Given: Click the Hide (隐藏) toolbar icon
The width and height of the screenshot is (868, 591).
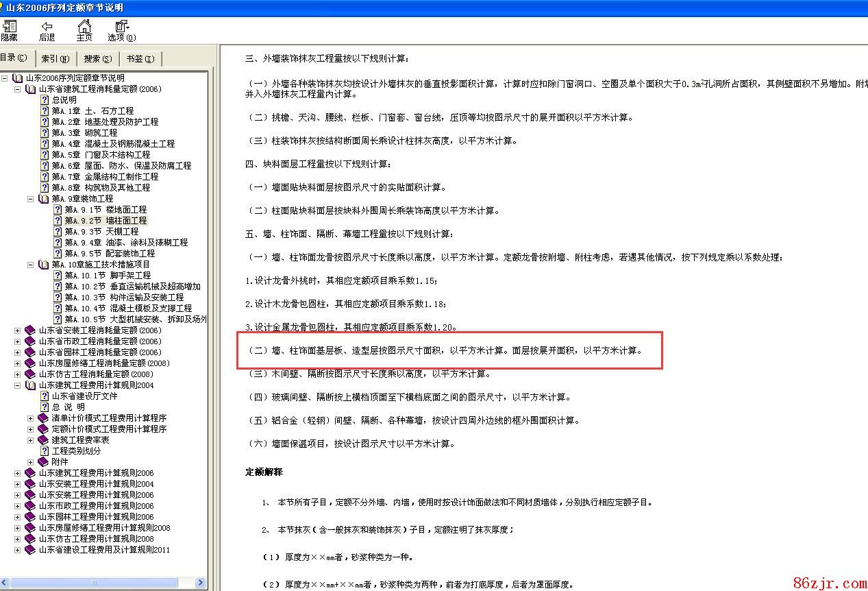Looking at the screenshot, I should pyautogui.click(x=9, y=27).
